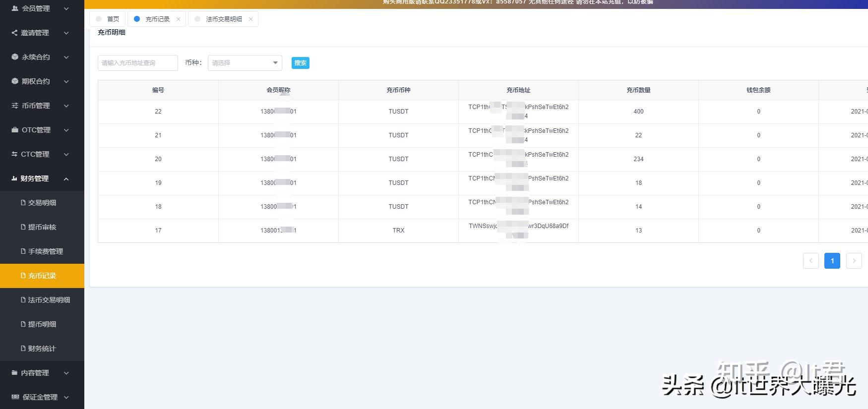
Task: Click the 会员昵称 column header
Action: pos(278,90)
